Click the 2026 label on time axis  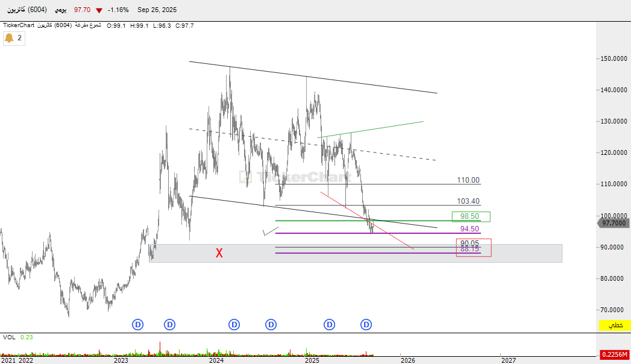coord(408,360)
